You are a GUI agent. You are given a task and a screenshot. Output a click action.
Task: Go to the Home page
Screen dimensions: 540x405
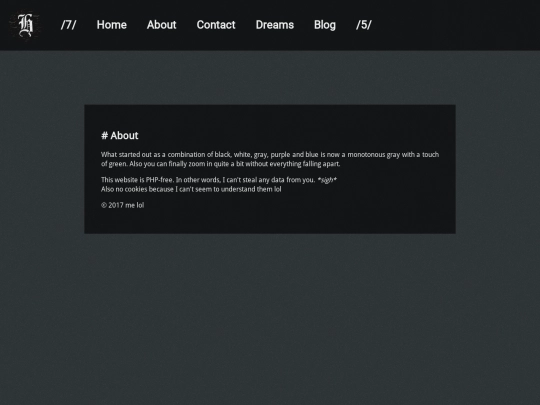pyautogui.click(x=112, y=25)
